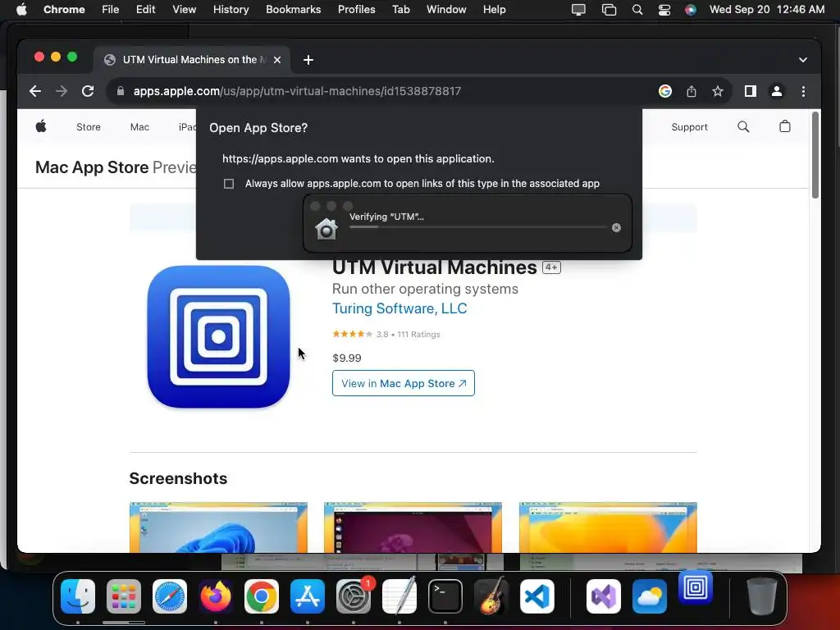Viewport: 840px width, 630px height.
Task: Open GarageBand from the Dock
Action: pyautogui.click(x=491, y=596)
